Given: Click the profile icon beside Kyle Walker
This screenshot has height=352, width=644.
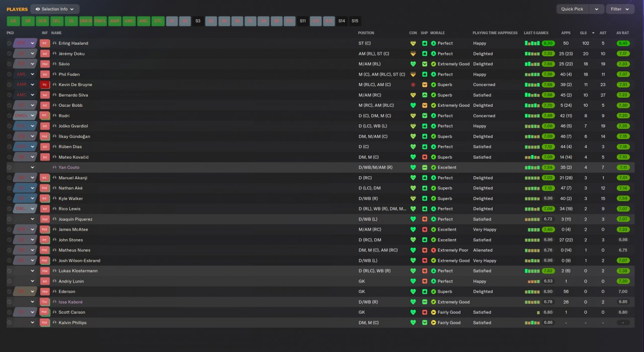Looking at the screenshot, I should (55, 198).
